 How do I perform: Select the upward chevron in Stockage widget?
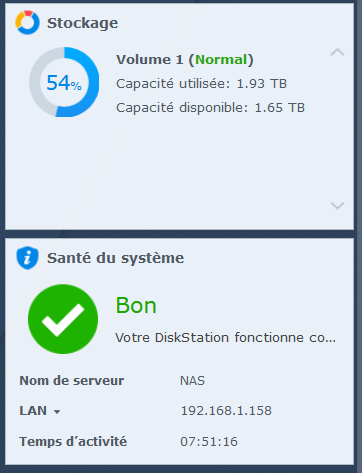point(337,52)
